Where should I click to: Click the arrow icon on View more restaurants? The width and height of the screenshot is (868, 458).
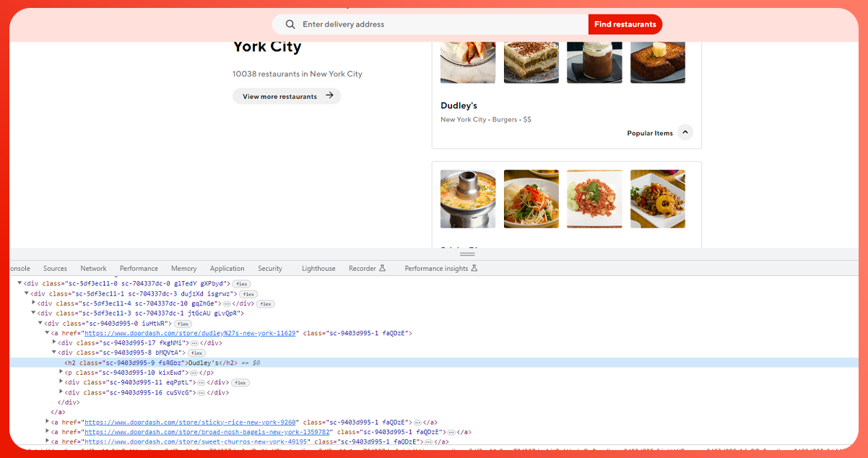point(329,95)
